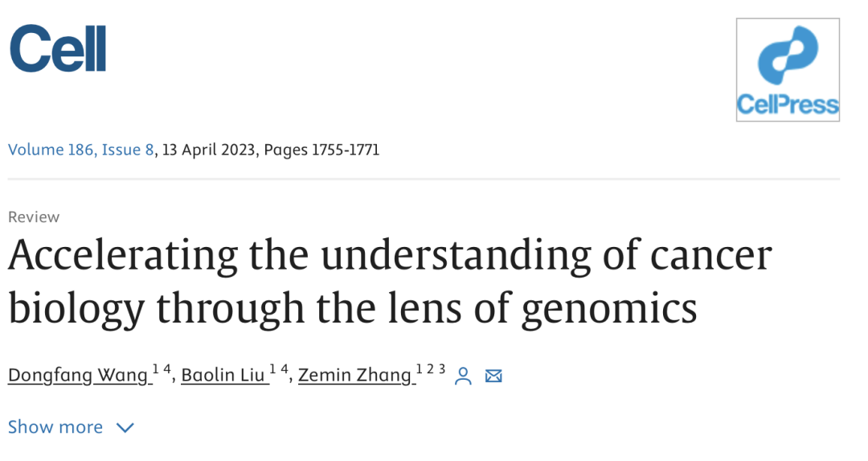Click the Review article type label
This screenshot has width=868, height=461.
[34, 216]
